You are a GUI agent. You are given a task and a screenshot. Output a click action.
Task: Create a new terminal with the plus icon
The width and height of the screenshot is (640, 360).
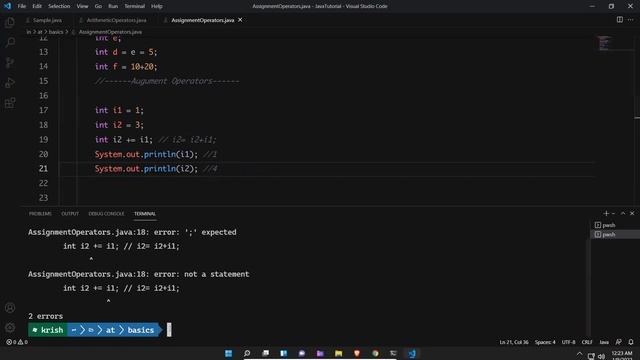[606, 213]
